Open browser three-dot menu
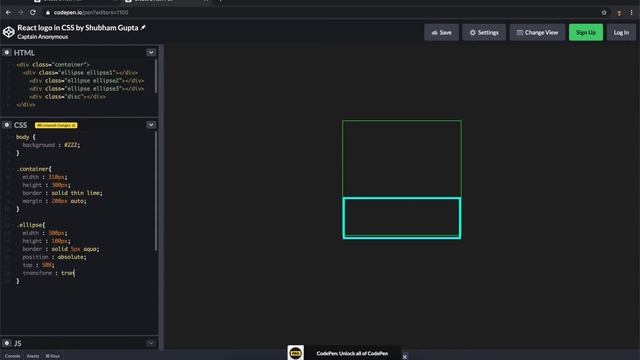 coord(631,13)
